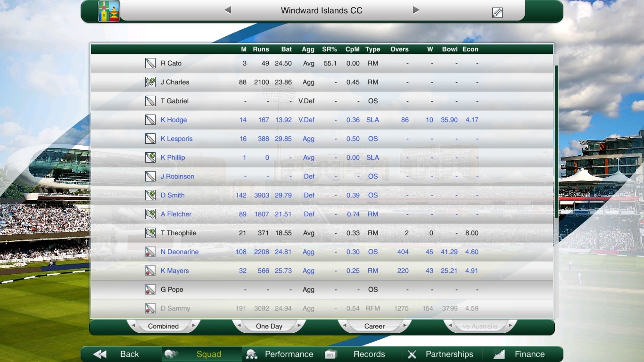Click the crossed bats Partnerships icon
The width and height of the screenshot is (644, 362).
point(412,354)
